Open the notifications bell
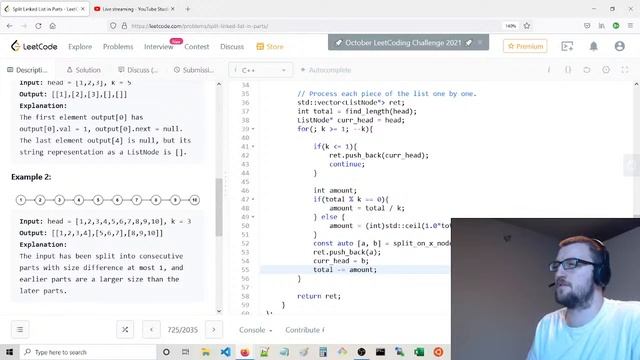The image size is (640, 360). 593,46
